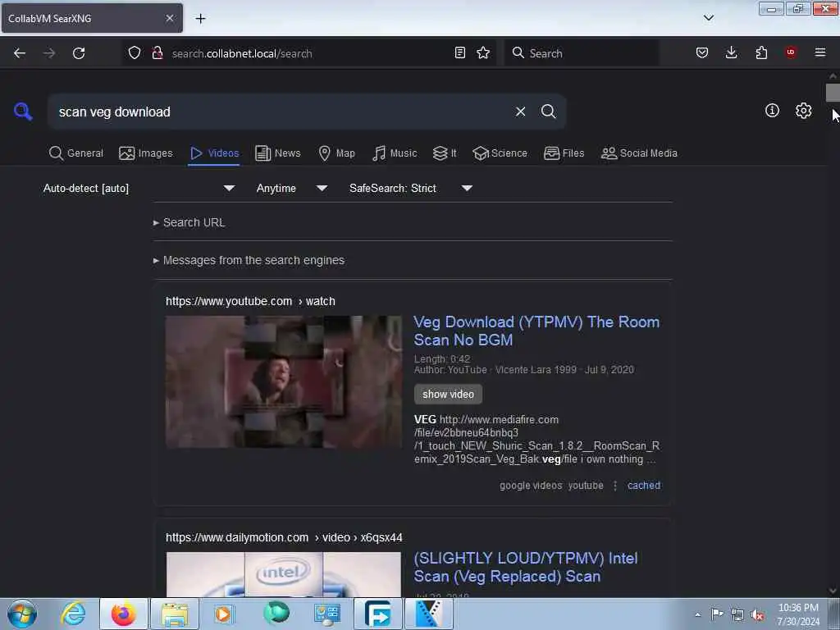Screen dimensions: 840x630
Task: Click the volume muted tray icon
Action: tap(757, 614)
